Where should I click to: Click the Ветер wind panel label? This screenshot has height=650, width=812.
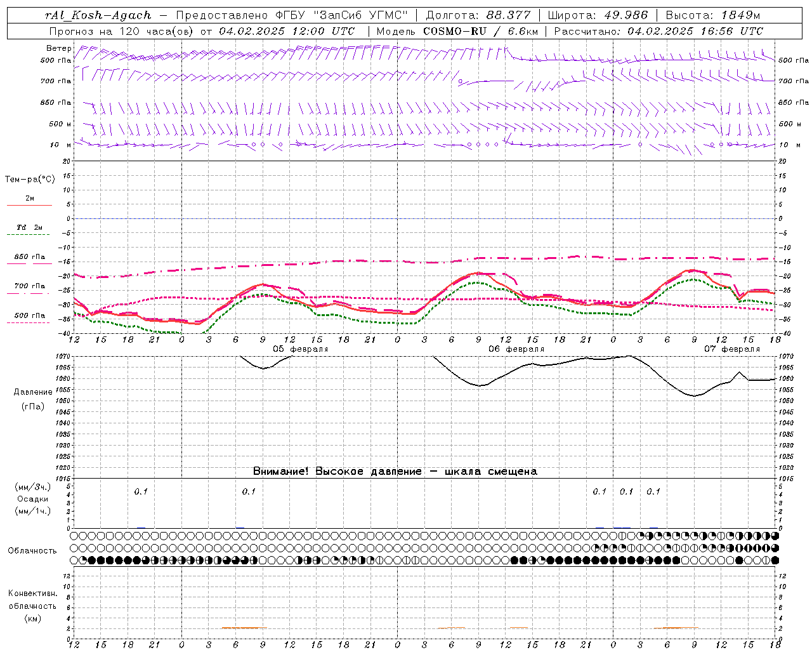pos(58,48)
